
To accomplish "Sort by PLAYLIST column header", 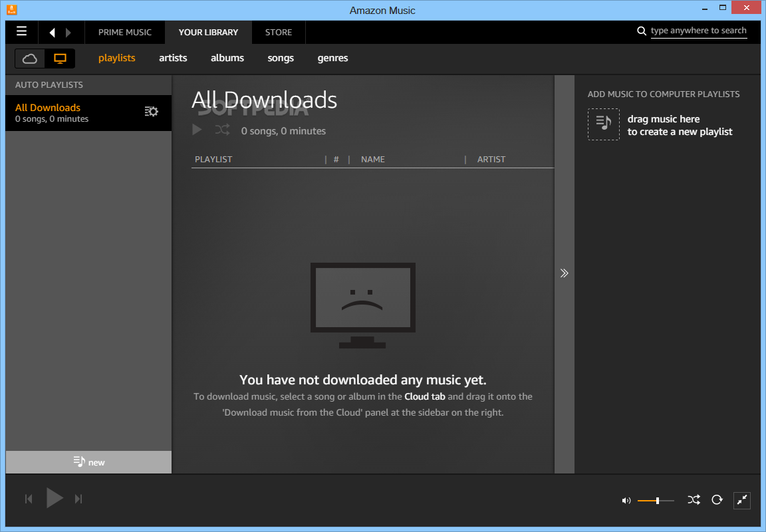I will click(x=213, y=159).
